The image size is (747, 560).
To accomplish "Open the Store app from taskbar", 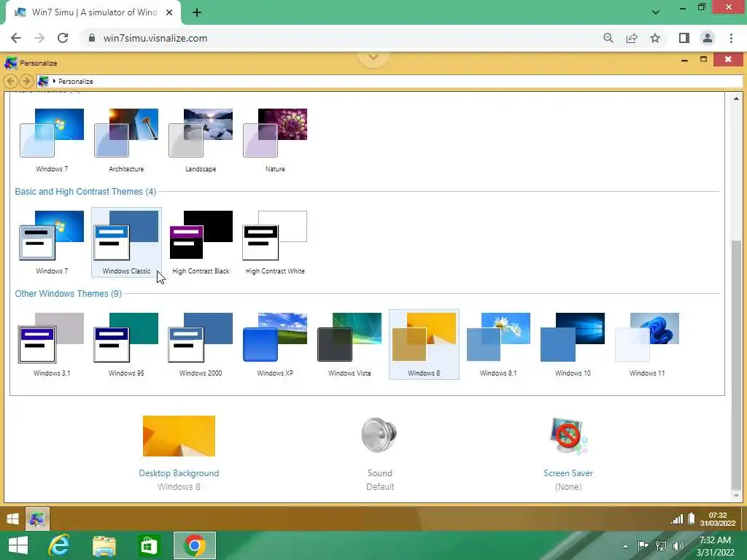I will pyautogui.click(x=149, y=545).
